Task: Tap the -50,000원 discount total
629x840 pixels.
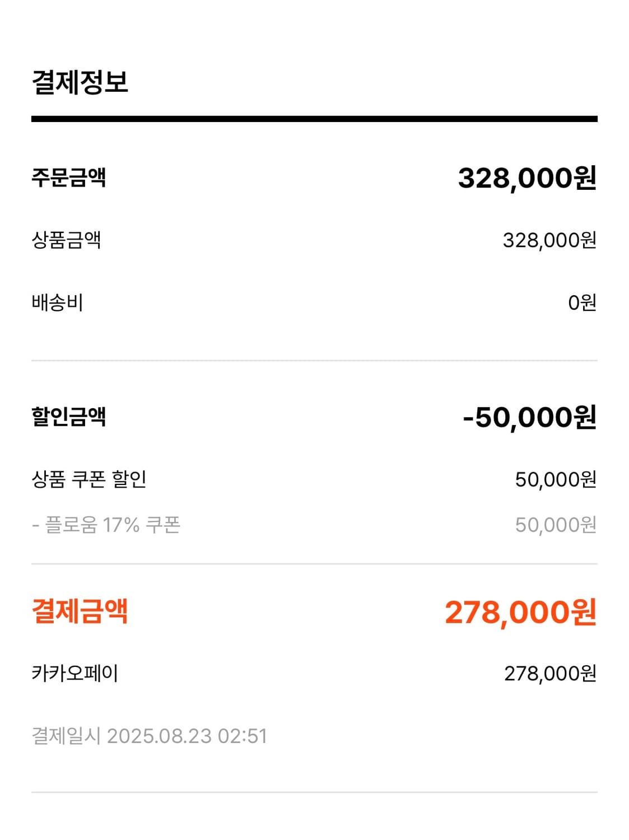Action: (x=529, y=417)
